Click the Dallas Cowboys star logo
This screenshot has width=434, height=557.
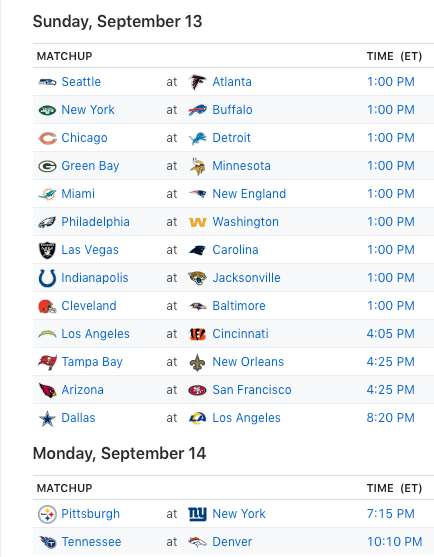pyautogui.click(x=47, y=418)
